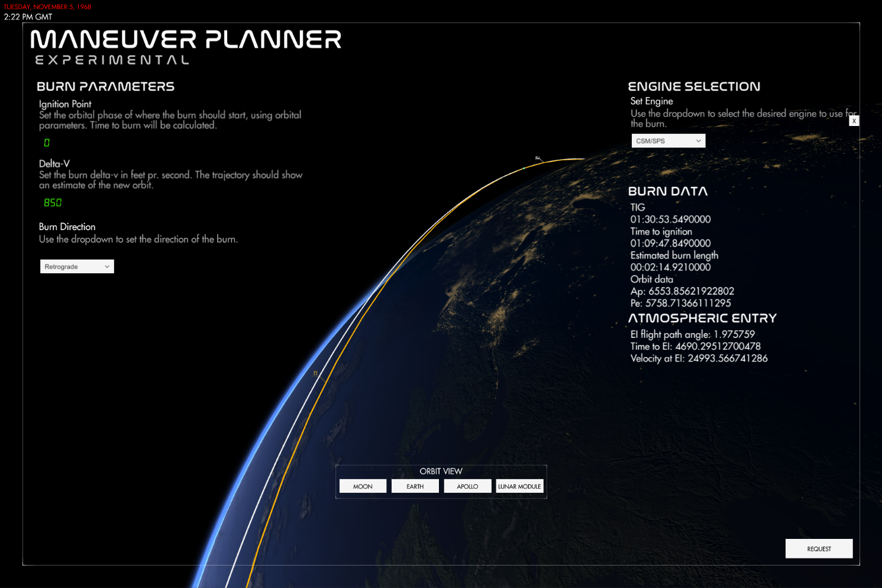Open the Burn Direction dropdown showing Retrograde

point(77,267)
